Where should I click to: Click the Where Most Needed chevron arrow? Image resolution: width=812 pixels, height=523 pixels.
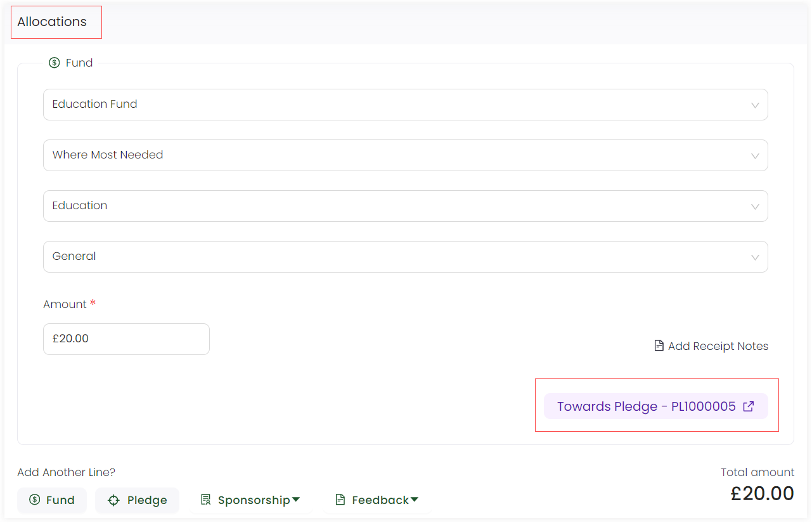(x=755, y=156)
